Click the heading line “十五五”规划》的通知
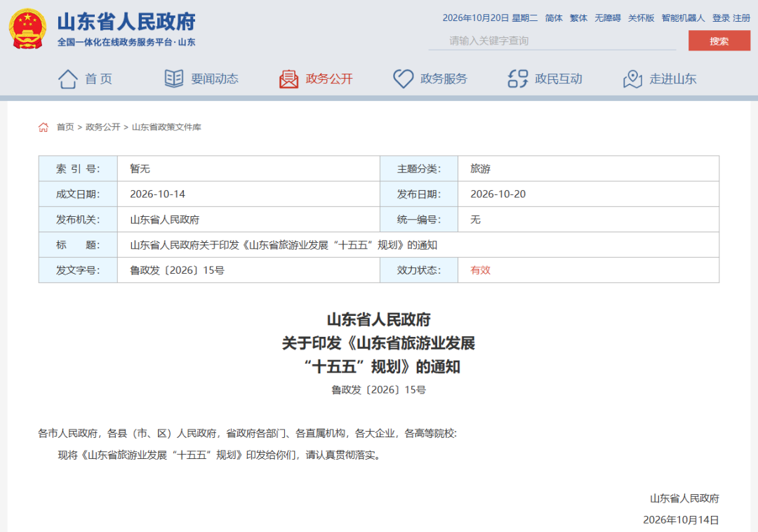This screenshot has width=758, height=532. pyautogui.click(x=381, y=367)
